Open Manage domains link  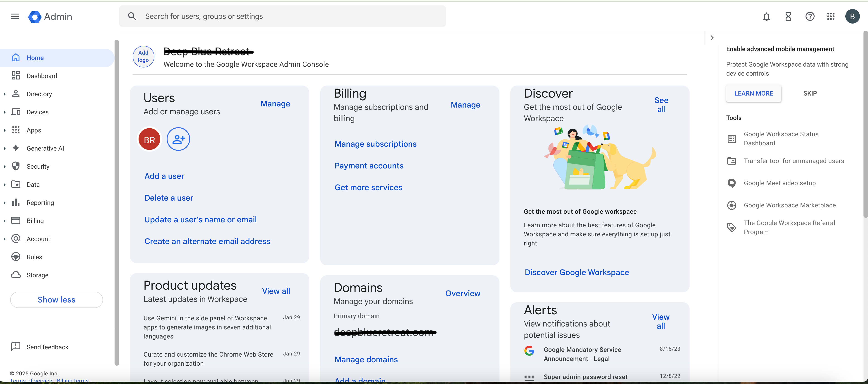[x=366, y=359]
